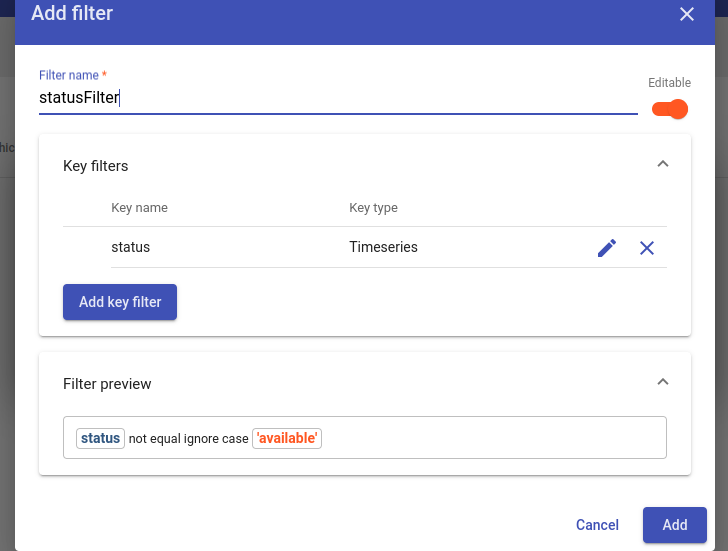Collapse the Key filters section chevron

tap(663, 164)
